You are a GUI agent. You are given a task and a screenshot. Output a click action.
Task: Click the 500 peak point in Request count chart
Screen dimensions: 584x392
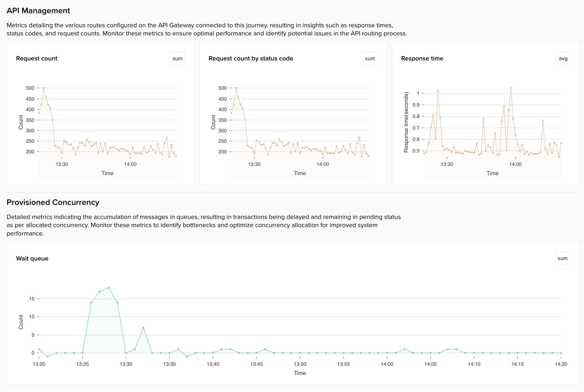[44, 88]
